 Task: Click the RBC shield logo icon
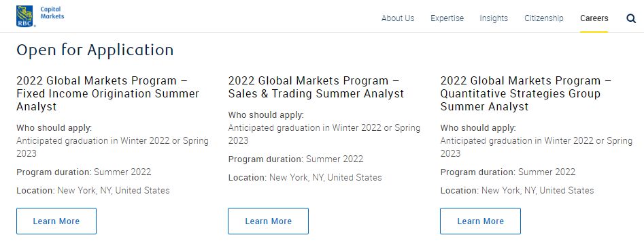(25, 16)
